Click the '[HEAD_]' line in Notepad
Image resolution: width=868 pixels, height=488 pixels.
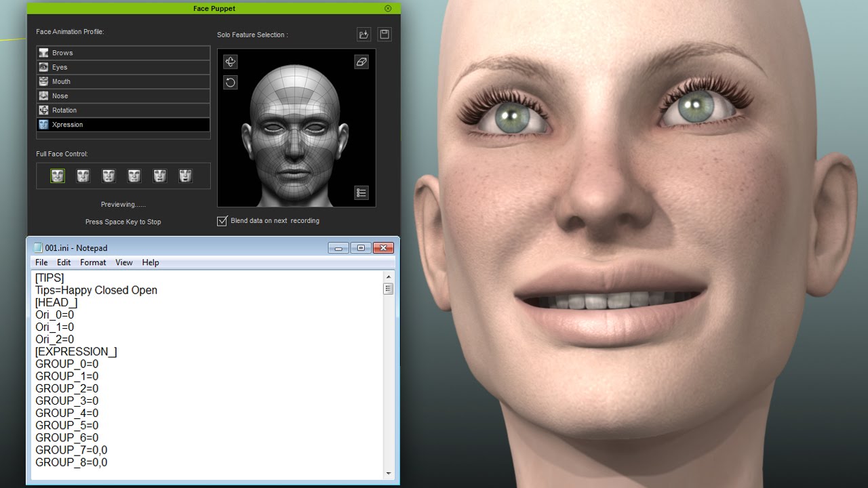56,302
